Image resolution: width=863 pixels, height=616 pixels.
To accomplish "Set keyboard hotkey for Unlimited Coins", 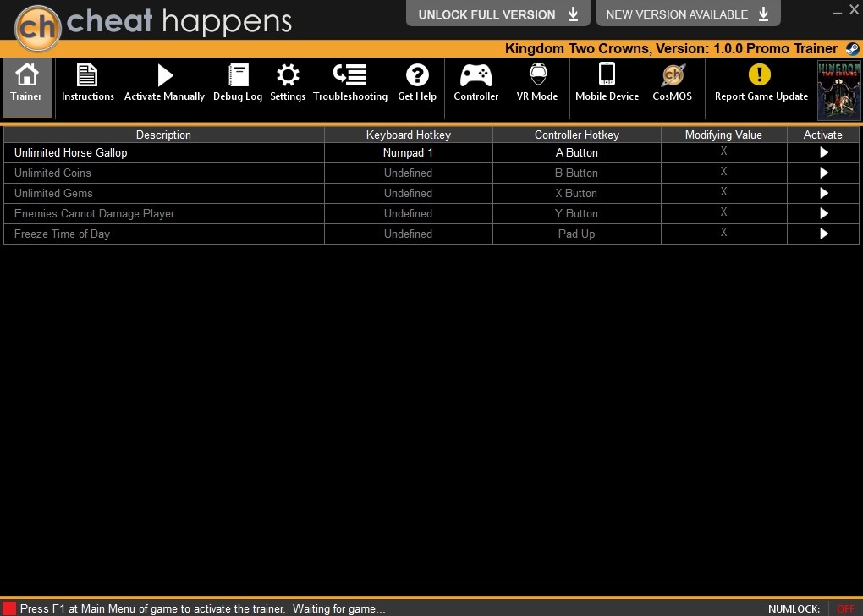I will (x=409, y=173).
